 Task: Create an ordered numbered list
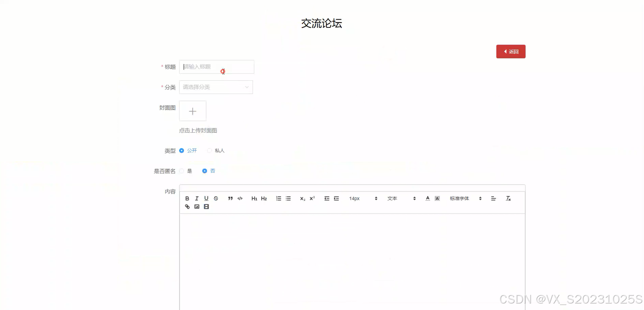point(279,199)
